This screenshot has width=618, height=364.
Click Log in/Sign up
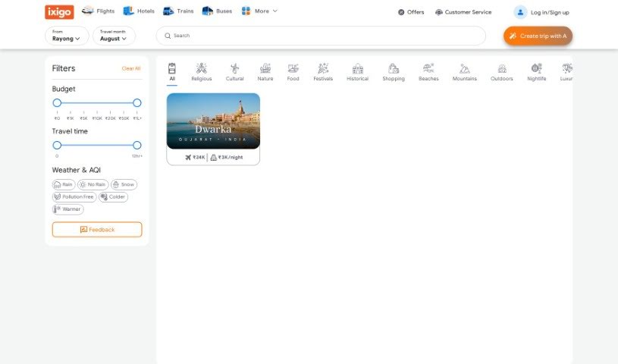[550, 13]
